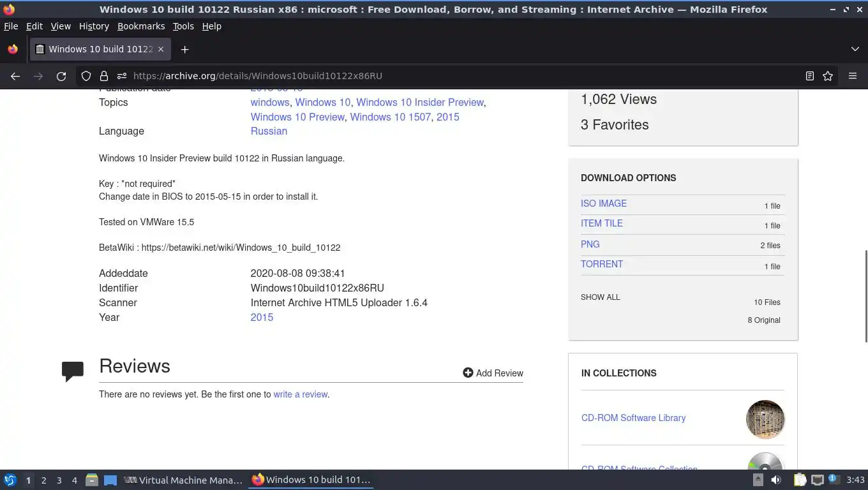Click the page vertical scrollbar thumb
The width and height of the screenshot is (868, 490).
coord(865,296)
